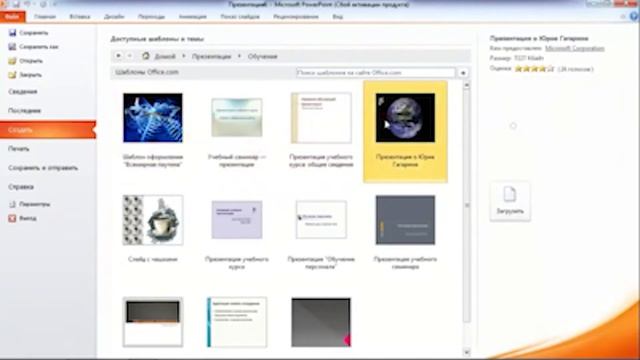Switch to the Дизайн ribbon tab
Viewport: 640px width, 360px height.
point(114,17)
